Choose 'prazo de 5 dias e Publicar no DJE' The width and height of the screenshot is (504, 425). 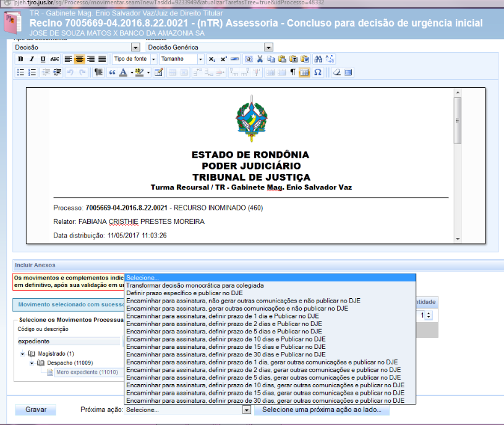click(x=270, y=332)
